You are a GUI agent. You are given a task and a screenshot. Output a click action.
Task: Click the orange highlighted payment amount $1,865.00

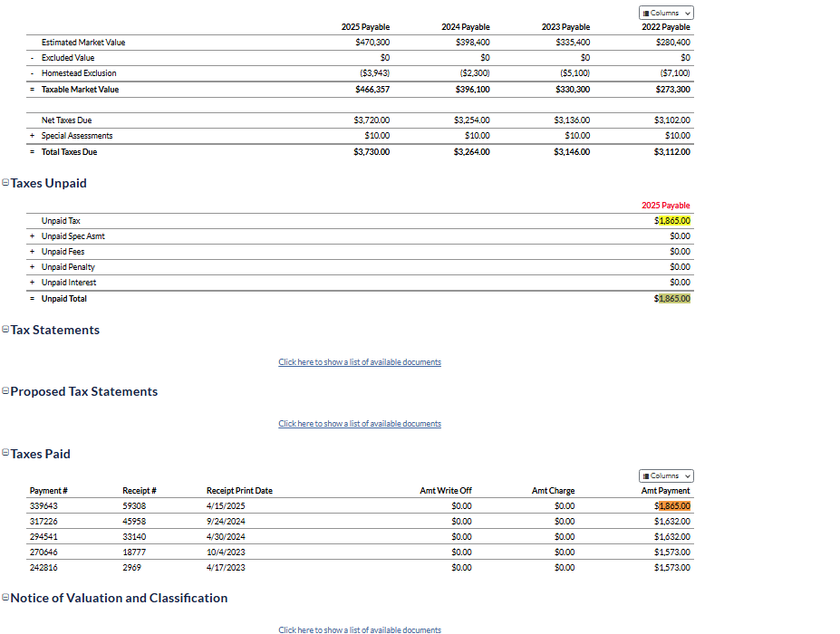coord(673,506)
